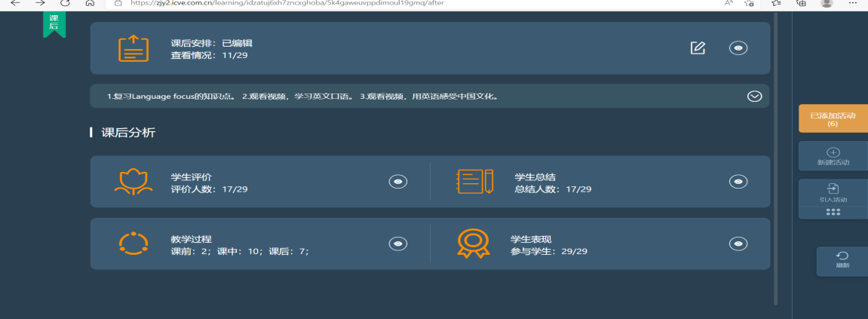
Task: Go back with browser back arrow
Action: point(16,3)
